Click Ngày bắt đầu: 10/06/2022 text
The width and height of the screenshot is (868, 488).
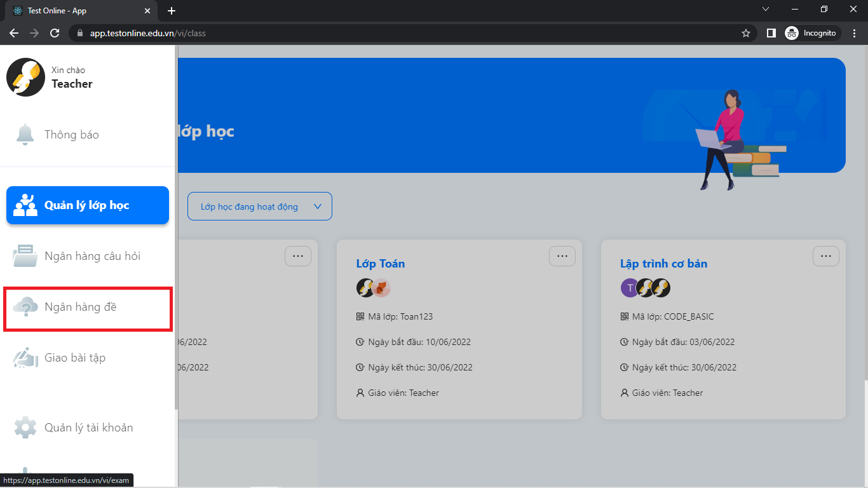tap(419, 342)
